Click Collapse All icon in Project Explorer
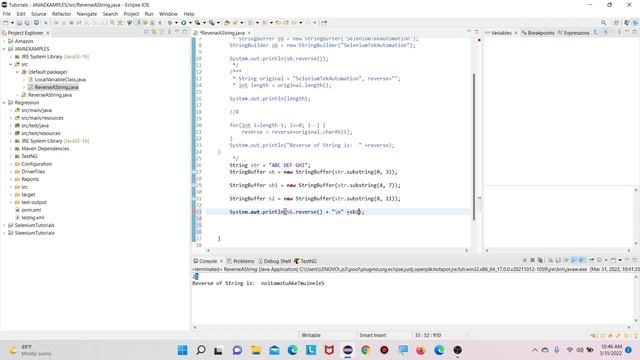Viewport: 640px width, 360px height. (x=147, y=32)
